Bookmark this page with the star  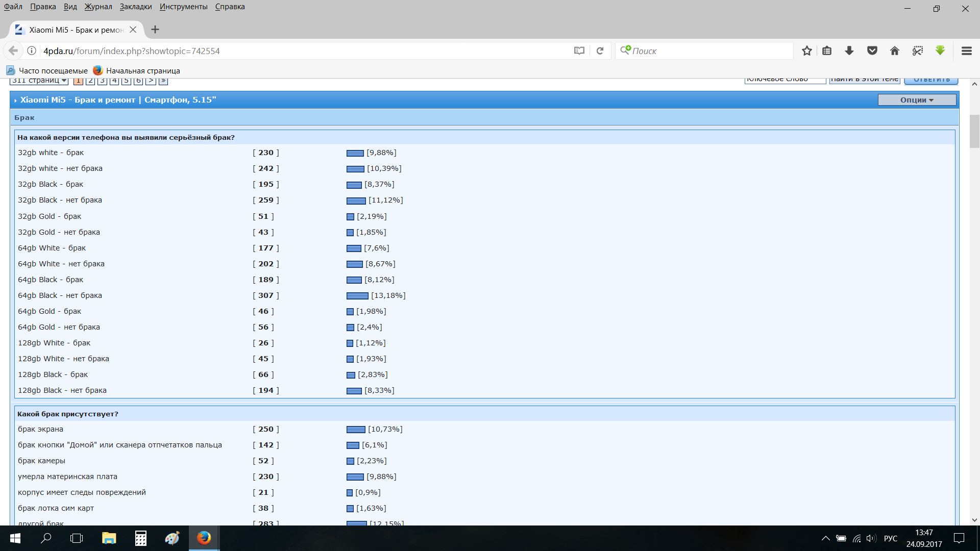(x=807, y=51)
